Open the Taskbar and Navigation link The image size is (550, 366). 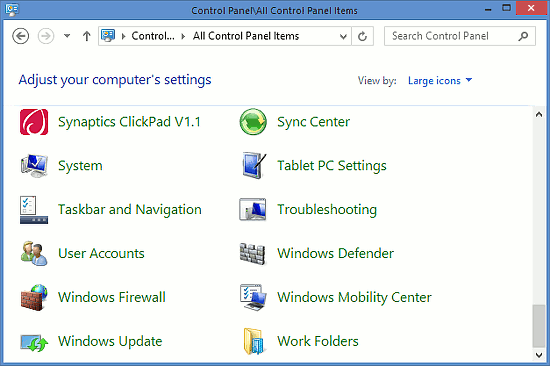(x=130, y=209)
